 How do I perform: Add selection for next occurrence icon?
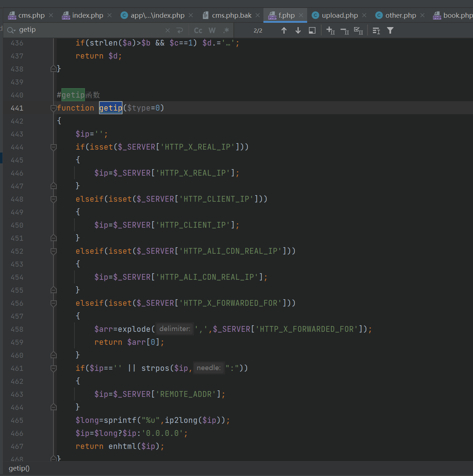[x=330, y=30]
